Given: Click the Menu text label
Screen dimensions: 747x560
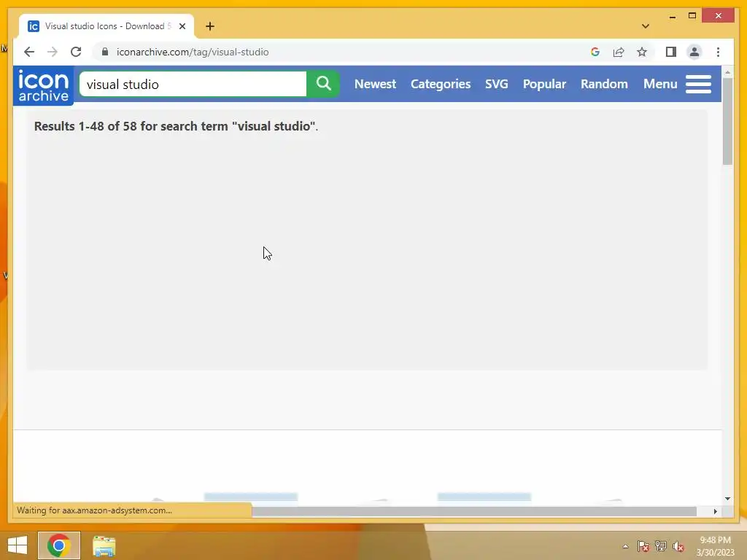Looking at the screenshot, I should click(659, 84).
